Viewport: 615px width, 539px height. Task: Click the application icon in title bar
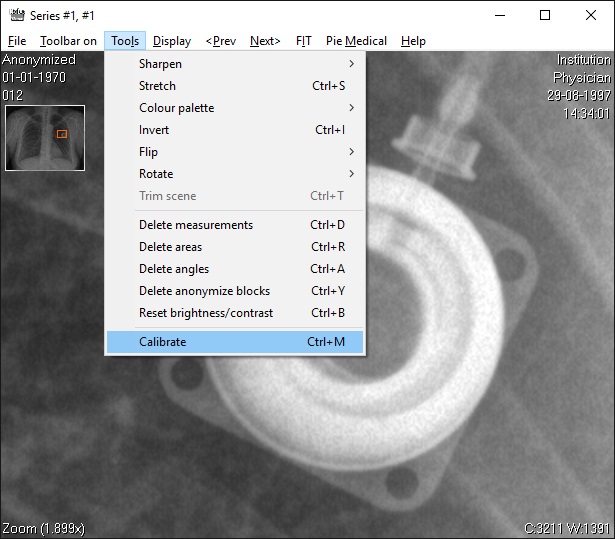point(17,15)
